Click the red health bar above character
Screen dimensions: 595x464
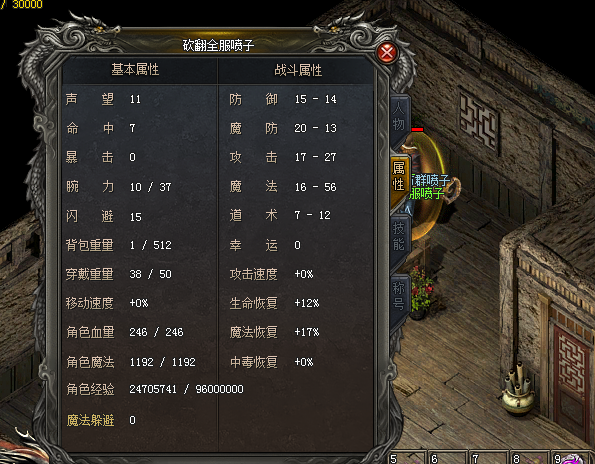point(417,129)
